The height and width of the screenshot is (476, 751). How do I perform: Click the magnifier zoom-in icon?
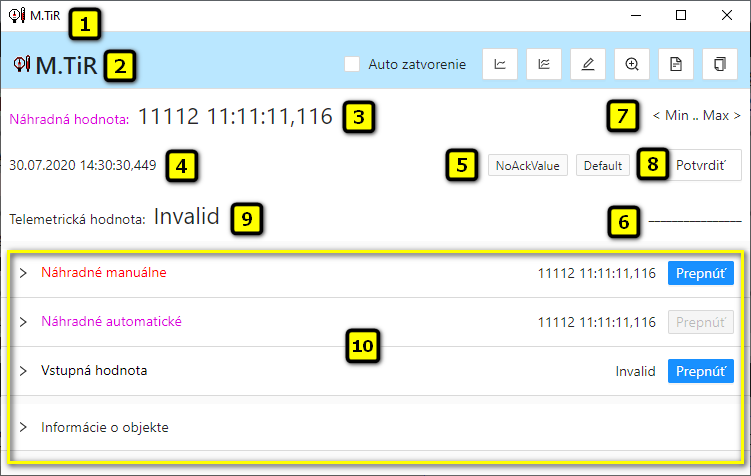(x=632, y=64)
